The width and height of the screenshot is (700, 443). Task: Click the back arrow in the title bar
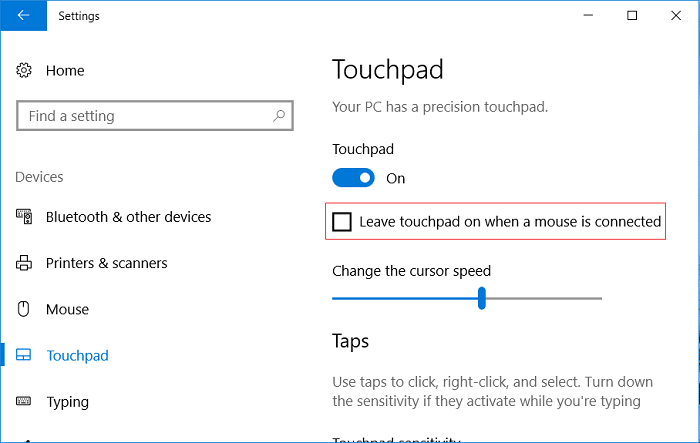pyautogui.click(x=23, y=16)
